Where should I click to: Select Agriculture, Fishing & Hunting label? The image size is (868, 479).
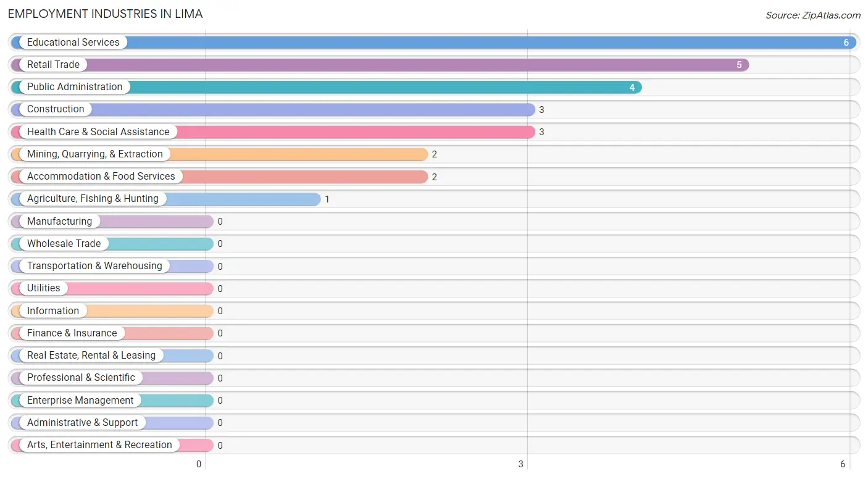[x=93, y=198]
